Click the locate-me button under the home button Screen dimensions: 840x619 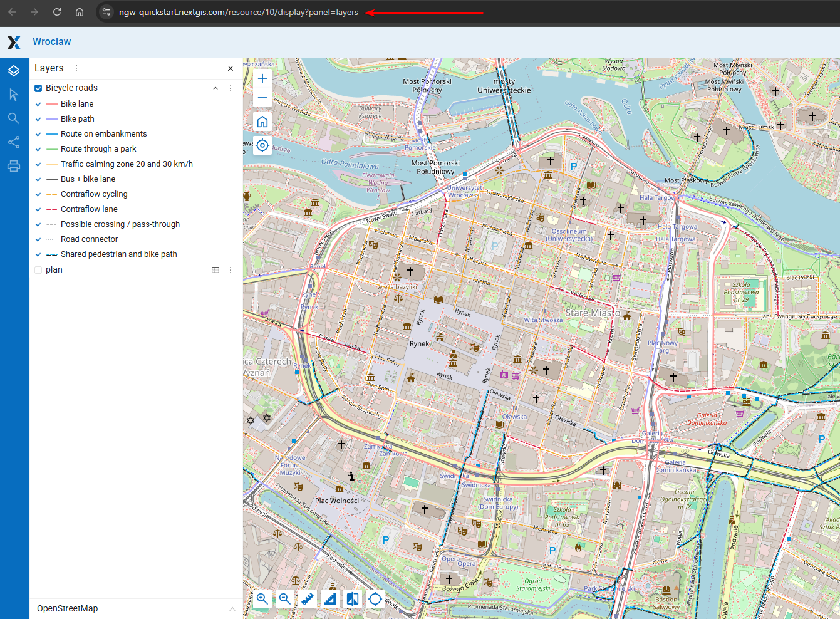coord(262,145)
